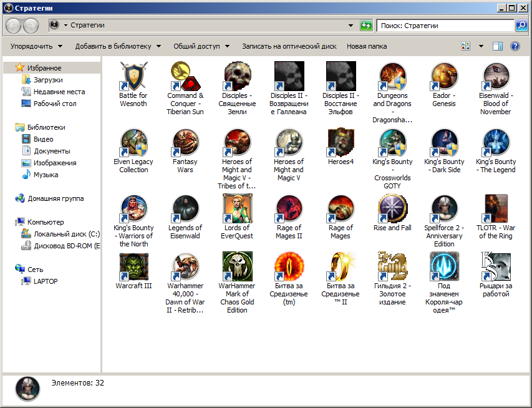
Task: Select the Heroes4 shortcut
Action: [341, 147]
